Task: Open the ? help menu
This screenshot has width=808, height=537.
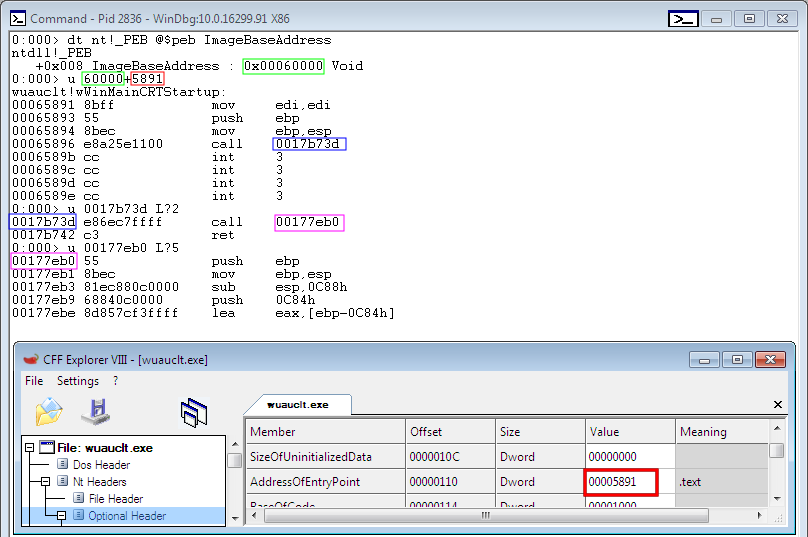Action: pos(115,381)
